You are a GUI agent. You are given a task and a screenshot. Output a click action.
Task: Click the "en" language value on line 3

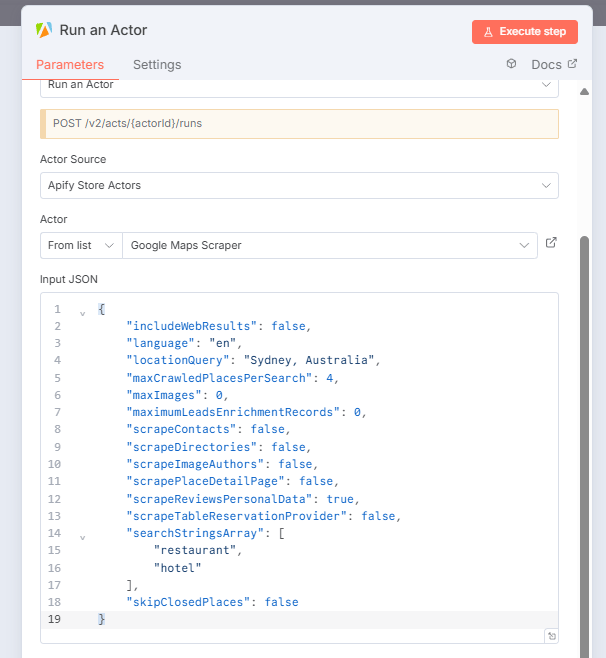click(222, 343)
